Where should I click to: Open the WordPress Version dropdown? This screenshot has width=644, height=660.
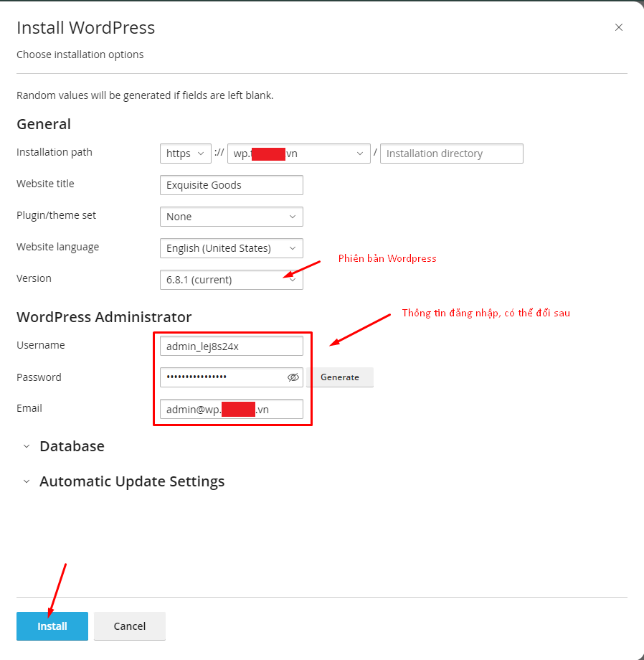coord(231,280)
